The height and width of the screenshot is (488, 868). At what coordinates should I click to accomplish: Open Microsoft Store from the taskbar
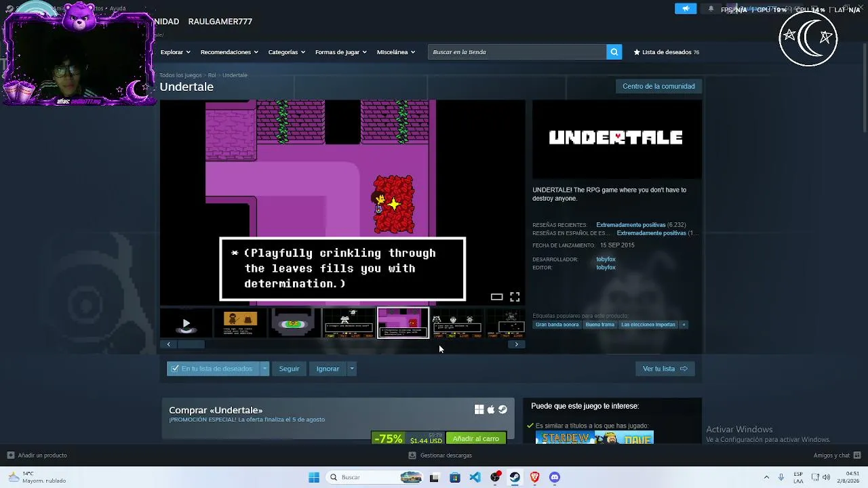point(454,477)
